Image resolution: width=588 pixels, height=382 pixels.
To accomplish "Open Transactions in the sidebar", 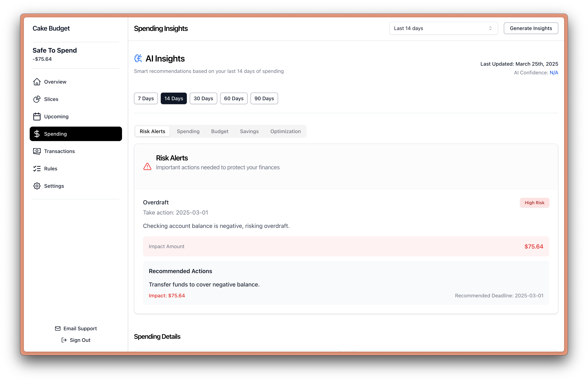I will click(x=76, y=151).
